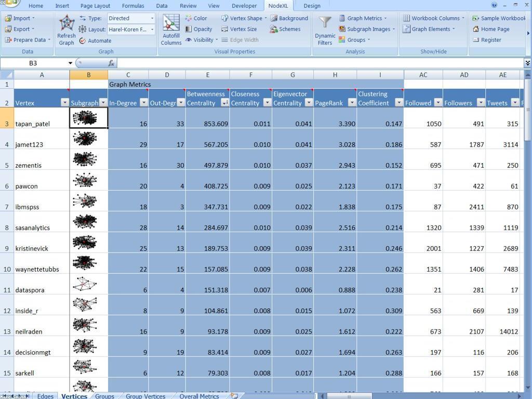This screenshot has height=399, width=532.
Task: Open the Group Vertices sheet tab
Action: click(x=145, y=396)
